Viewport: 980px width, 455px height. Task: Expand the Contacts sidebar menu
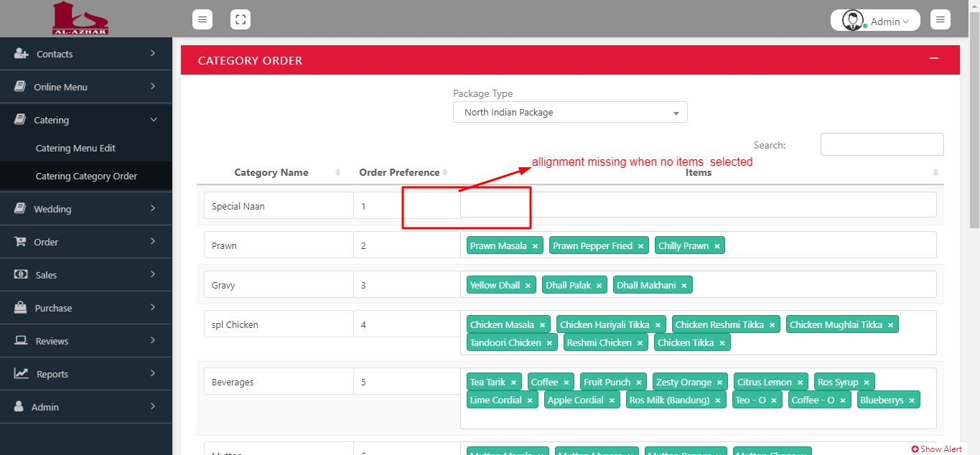click(86, 54)
